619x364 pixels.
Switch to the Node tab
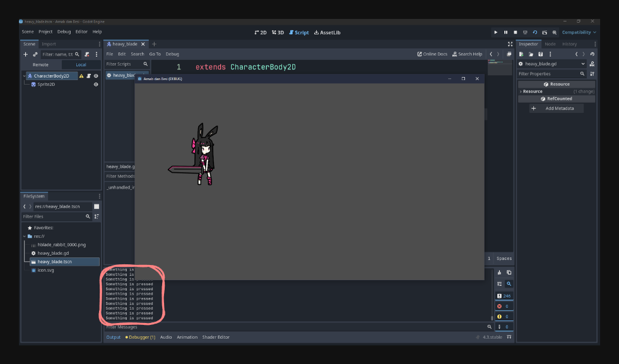(550, 44)
